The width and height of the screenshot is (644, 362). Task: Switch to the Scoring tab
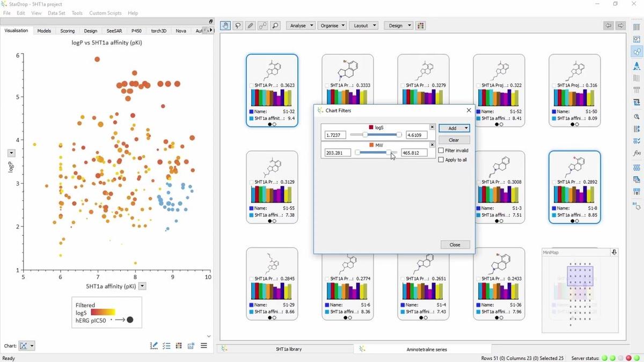(x=67, y=31)
